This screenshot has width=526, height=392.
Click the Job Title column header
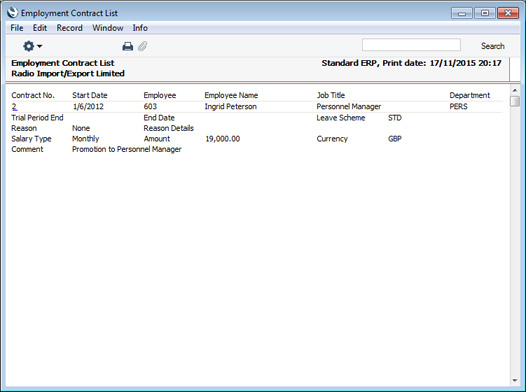coord(331,95)
